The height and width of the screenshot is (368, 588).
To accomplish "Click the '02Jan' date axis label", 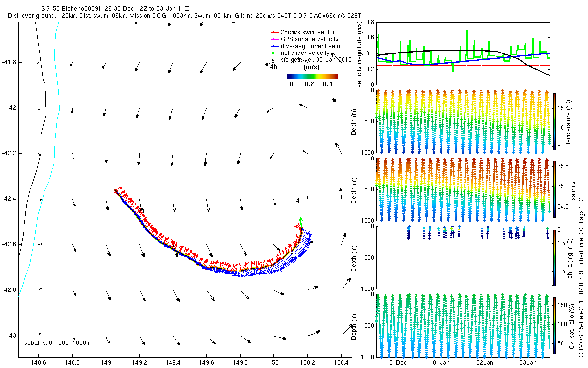I will [485, 363].
